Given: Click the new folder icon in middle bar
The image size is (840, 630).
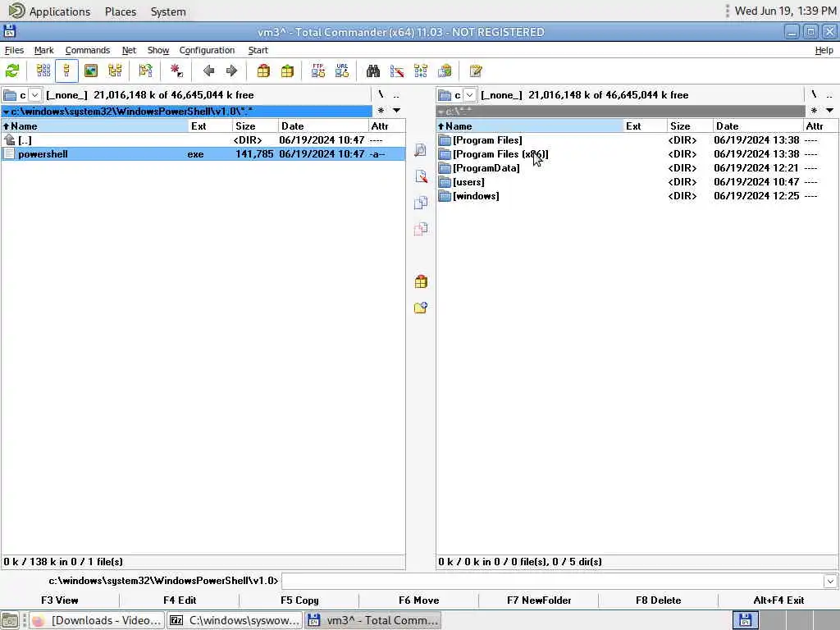Looking at the screenshot, I should click(x=421, y=308).
